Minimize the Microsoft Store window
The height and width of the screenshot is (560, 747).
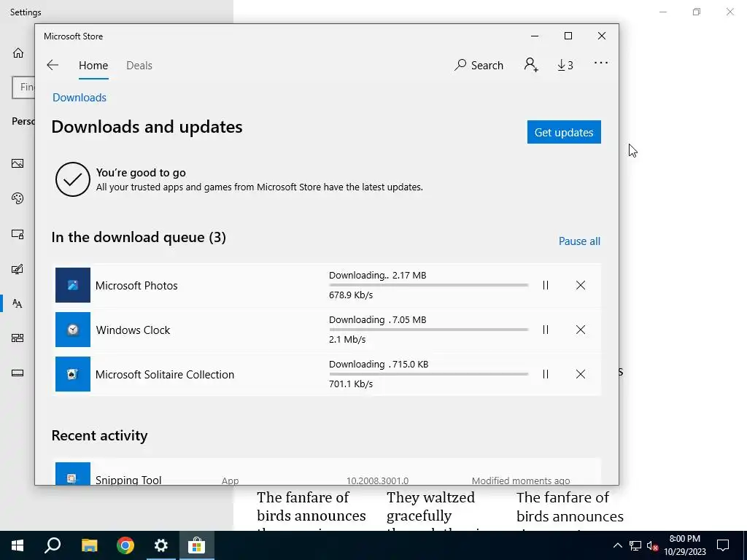pyautogui.click(x=535, y=36)
